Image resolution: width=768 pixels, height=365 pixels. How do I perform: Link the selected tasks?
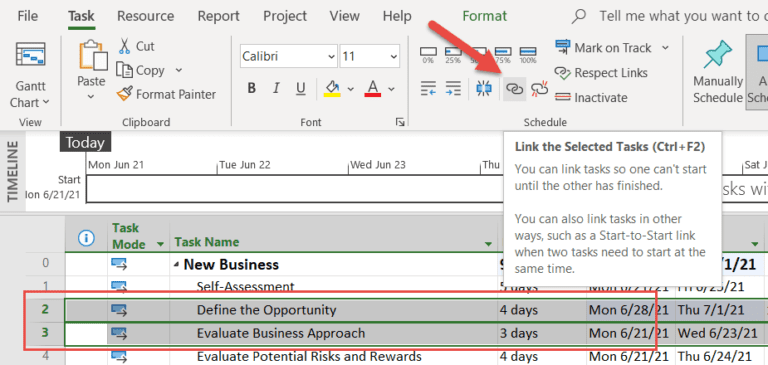click(x=514, y=89)
